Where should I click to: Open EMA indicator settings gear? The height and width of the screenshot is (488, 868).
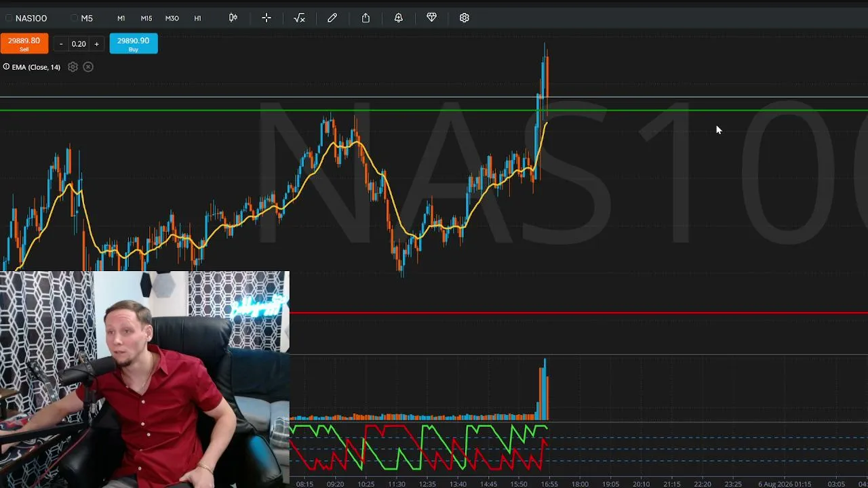[x=73, y=67]
